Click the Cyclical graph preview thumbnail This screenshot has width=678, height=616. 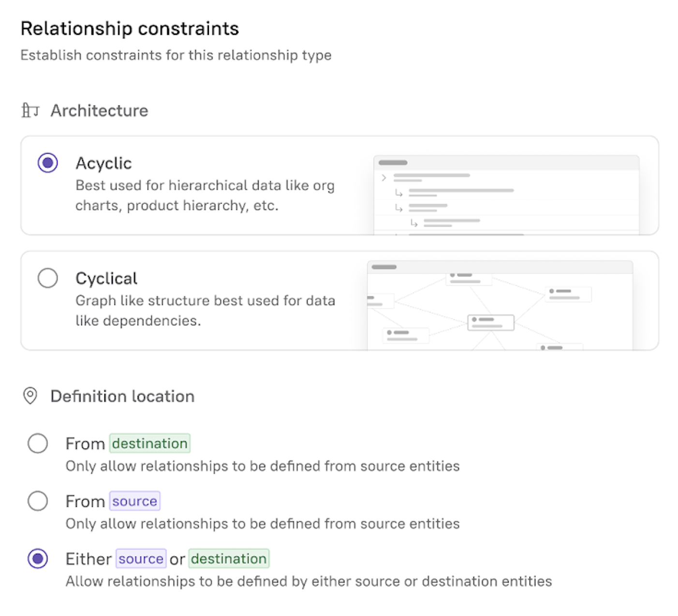[500, 305]
